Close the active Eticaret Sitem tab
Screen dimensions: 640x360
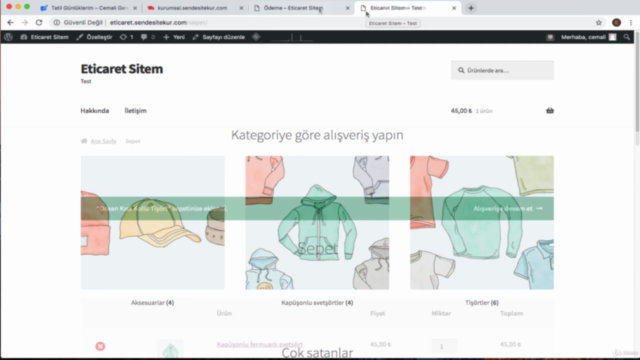[x=454, y=8]
